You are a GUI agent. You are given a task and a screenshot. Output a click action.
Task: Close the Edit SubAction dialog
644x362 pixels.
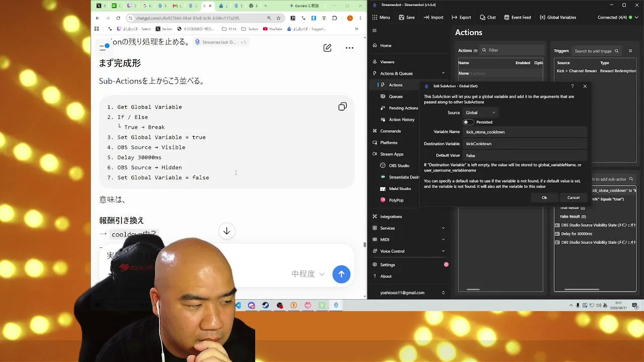585,86
